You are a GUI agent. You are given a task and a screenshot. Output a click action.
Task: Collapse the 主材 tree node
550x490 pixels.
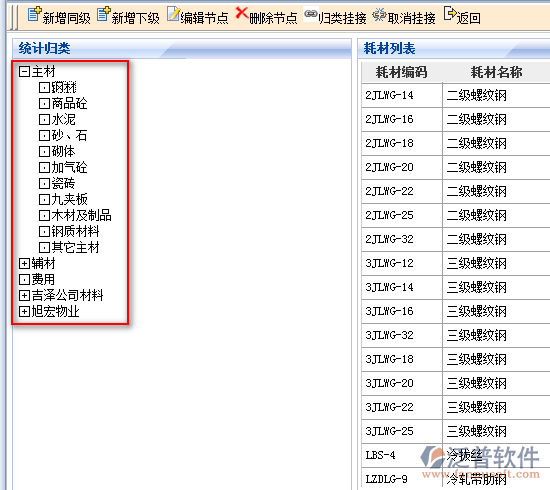(x=24, y=72)
